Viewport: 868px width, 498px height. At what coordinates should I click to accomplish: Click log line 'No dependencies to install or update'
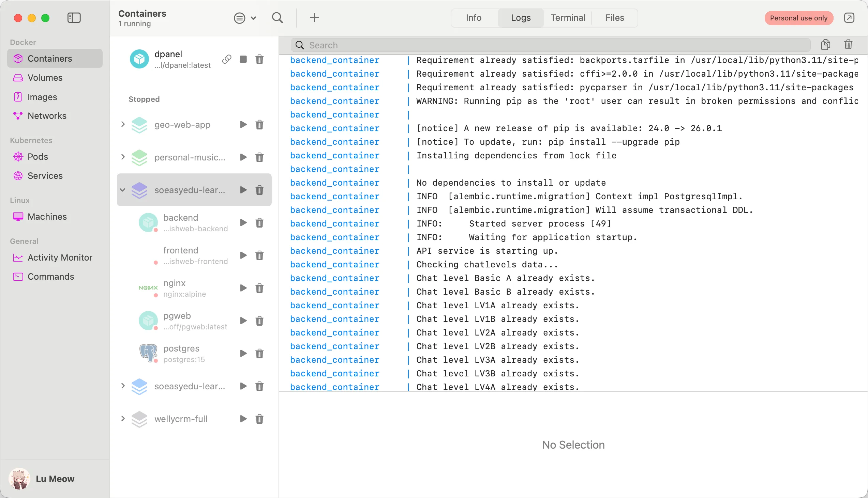[511, 183]
